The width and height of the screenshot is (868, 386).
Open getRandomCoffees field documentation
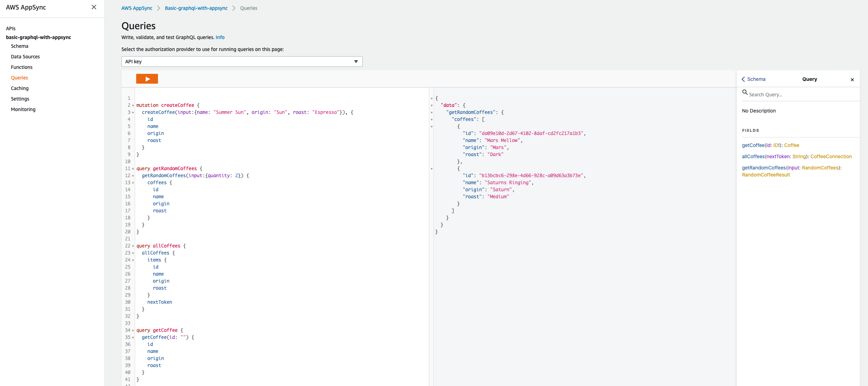click(764, 168)
